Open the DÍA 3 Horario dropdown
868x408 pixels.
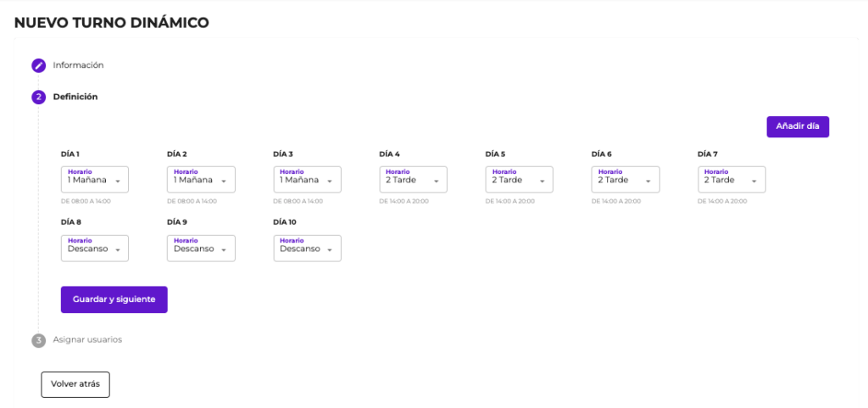pos(307,179)
